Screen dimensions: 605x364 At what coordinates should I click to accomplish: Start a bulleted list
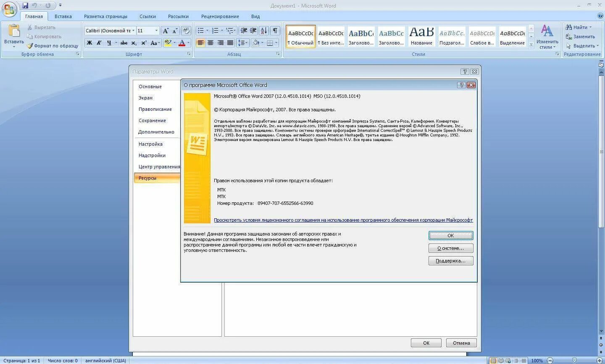(x=200, y=31)
